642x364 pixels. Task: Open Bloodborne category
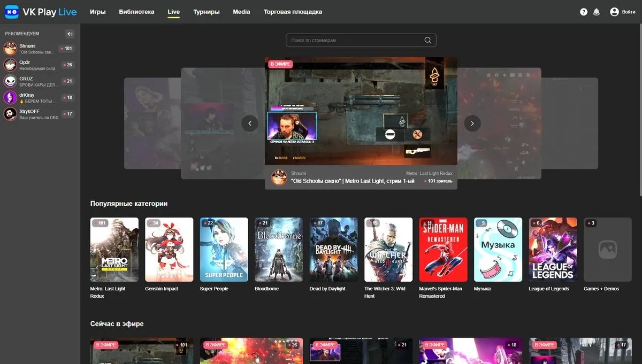pyautogui.click(x=279, y=250)
